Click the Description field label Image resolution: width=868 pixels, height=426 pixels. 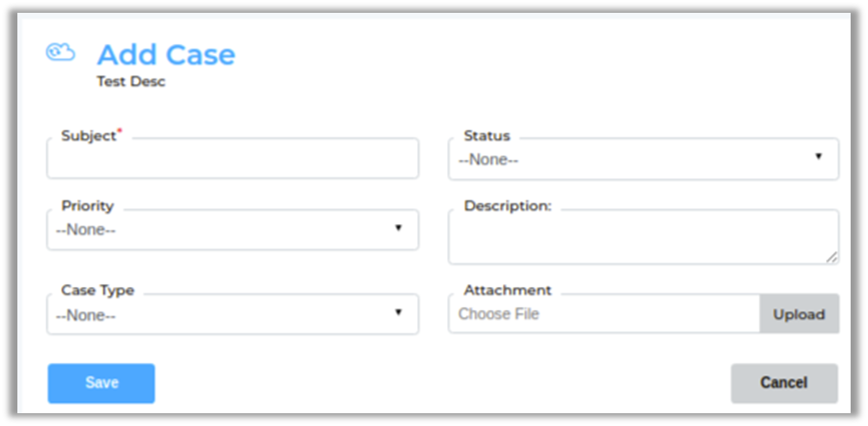point(508,206)
